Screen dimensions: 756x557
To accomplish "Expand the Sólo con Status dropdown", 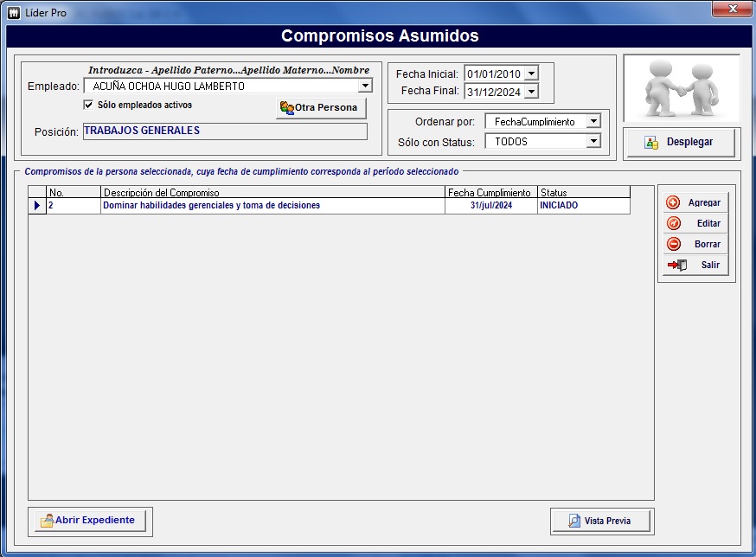I will pos(593,141).
